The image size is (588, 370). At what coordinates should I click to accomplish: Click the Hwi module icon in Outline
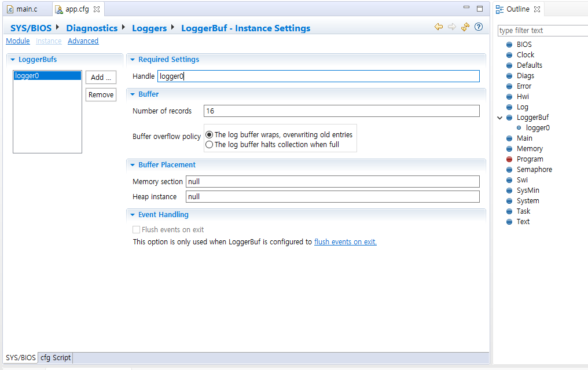click(x=509, y=97)
